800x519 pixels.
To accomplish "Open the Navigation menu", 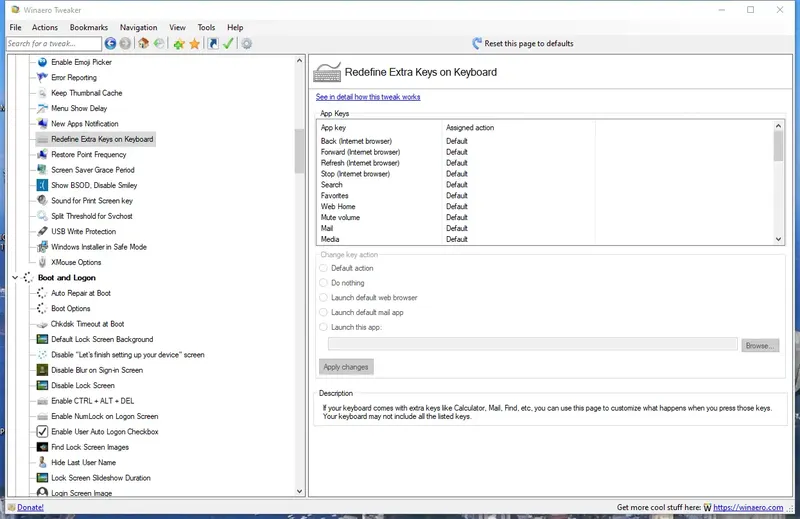I will coord(138,28).
